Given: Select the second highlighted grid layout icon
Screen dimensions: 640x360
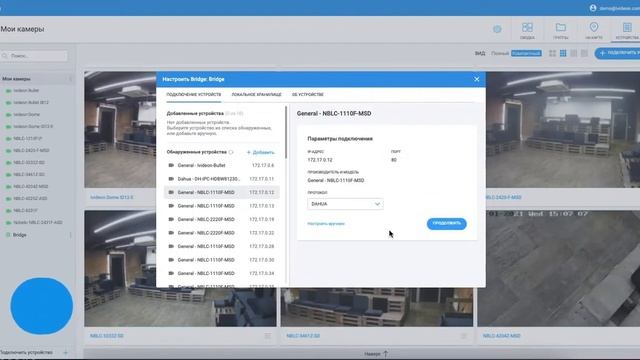Looking at the screenshot, I should coord(563,53).
